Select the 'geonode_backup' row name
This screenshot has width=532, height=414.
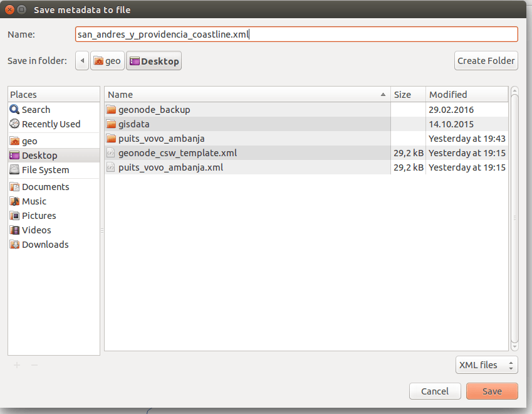(154, 110)
